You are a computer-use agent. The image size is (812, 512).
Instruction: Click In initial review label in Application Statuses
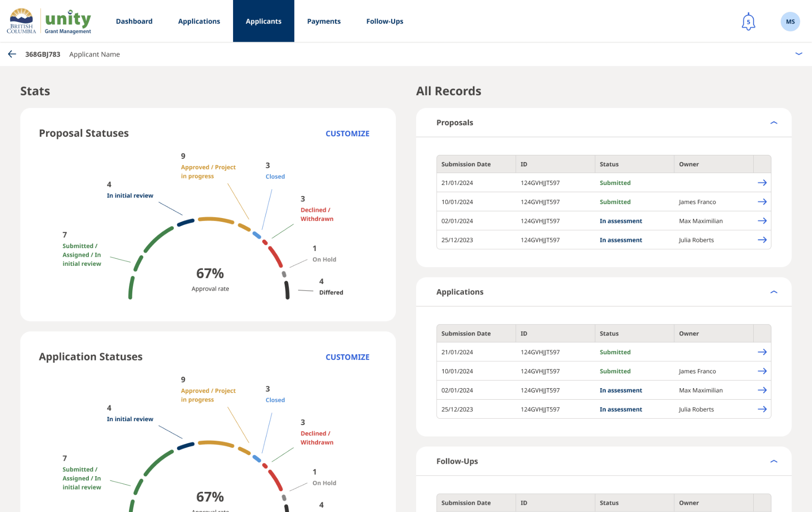(x=130, y=419)
